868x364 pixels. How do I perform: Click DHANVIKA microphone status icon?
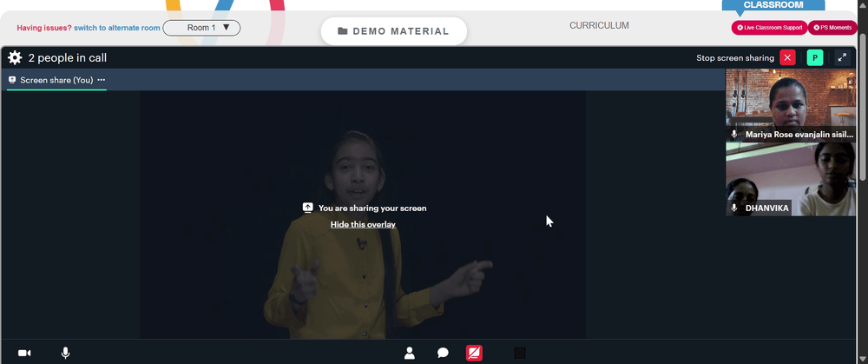click(734, 208)
